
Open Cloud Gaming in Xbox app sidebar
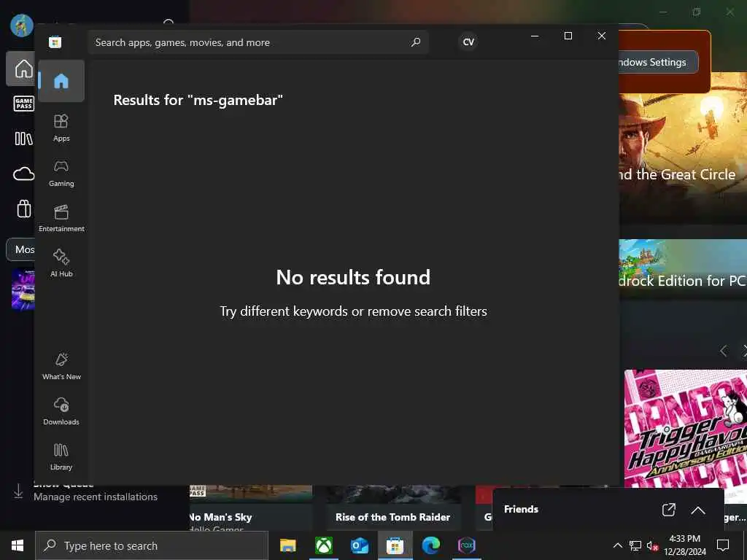point(24,174)
